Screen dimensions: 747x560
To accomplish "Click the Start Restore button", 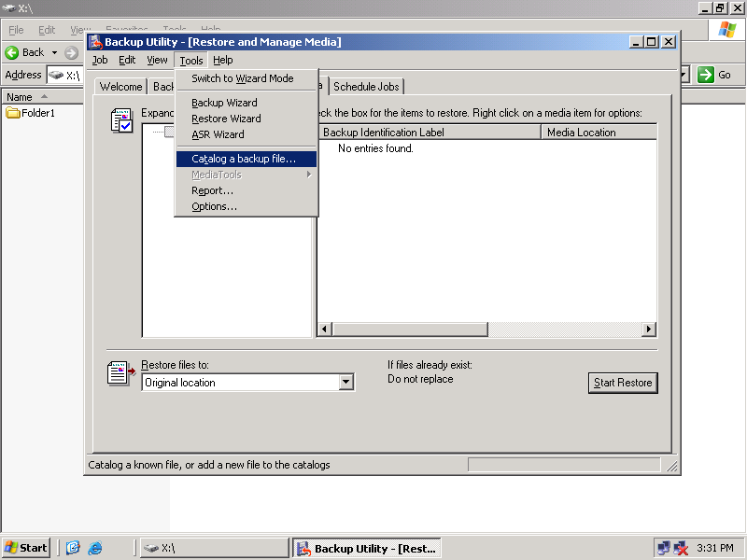I will 623,383.
